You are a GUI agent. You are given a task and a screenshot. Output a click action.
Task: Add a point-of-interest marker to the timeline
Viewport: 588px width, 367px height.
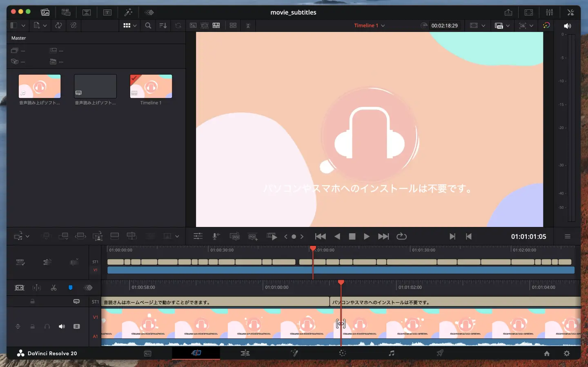tap(253, 236)
